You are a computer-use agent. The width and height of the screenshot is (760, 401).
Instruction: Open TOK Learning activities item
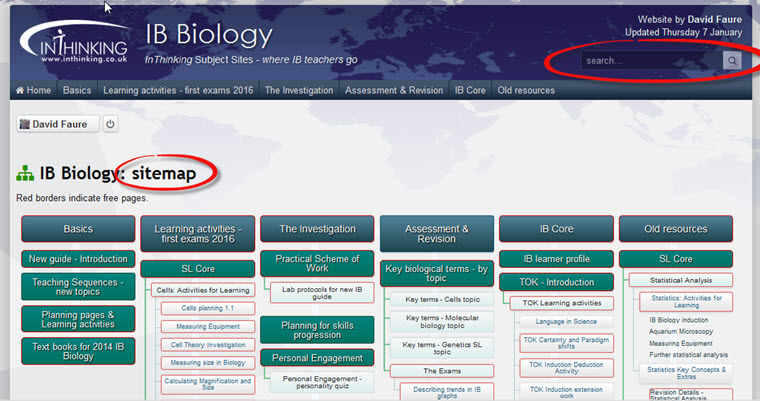click(x=562, y=303)
